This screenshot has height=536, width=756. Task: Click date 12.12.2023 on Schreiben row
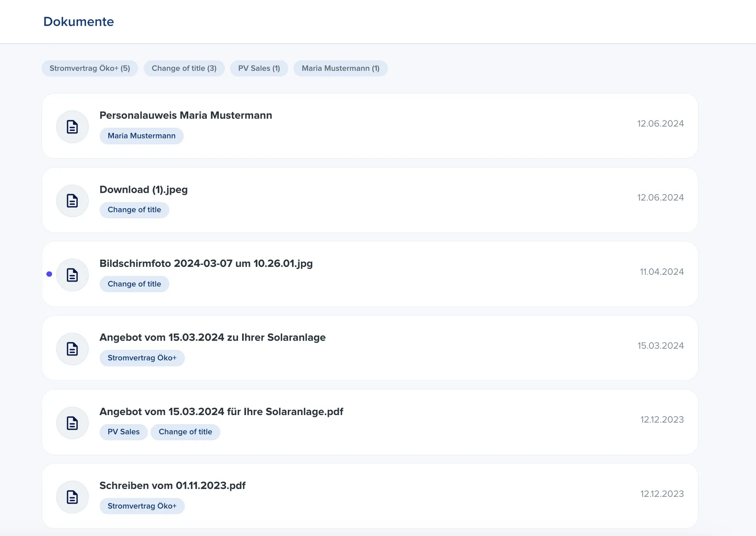point(662,494)
